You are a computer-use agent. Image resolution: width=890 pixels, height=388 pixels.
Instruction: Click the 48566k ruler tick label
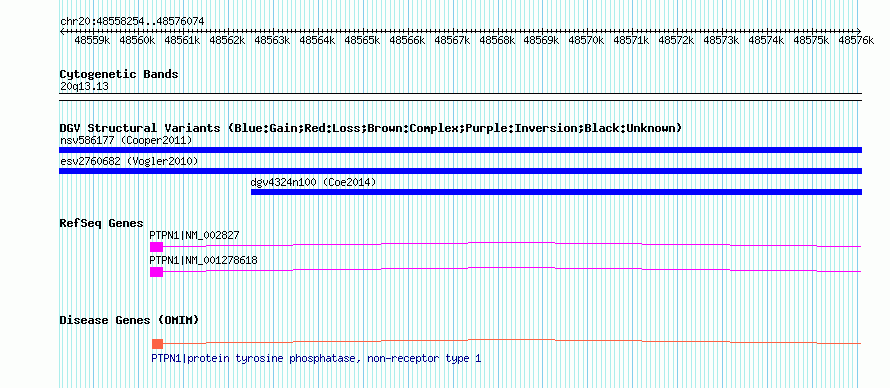407,41
